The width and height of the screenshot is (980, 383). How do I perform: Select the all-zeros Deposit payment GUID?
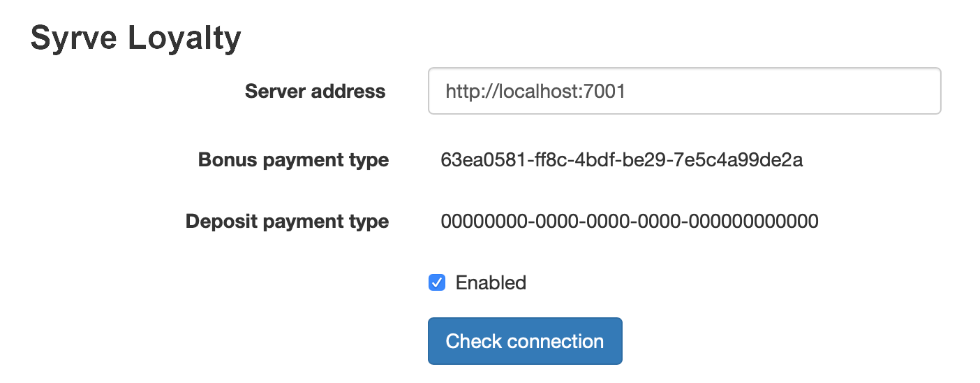[x=630, y=222]
